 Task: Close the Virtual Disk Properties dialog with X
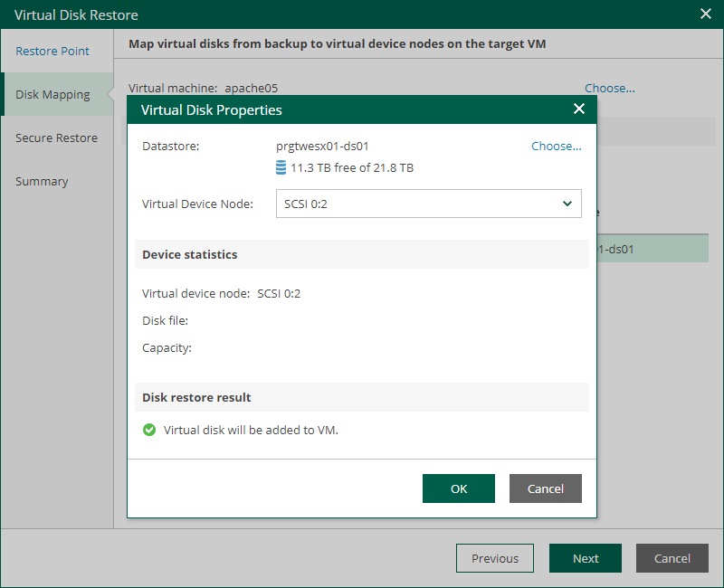pyautogui.click(x=578, y=108)
